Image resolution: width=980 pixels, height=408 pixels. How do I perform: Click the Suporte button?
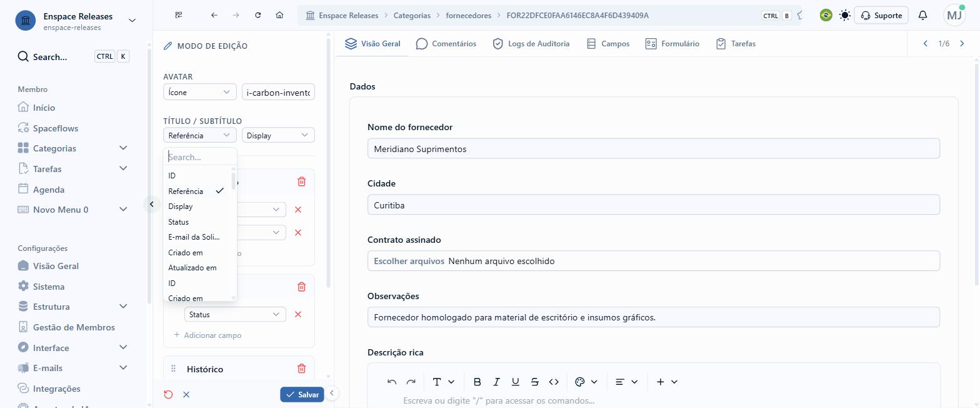click(x=881, y=15)
